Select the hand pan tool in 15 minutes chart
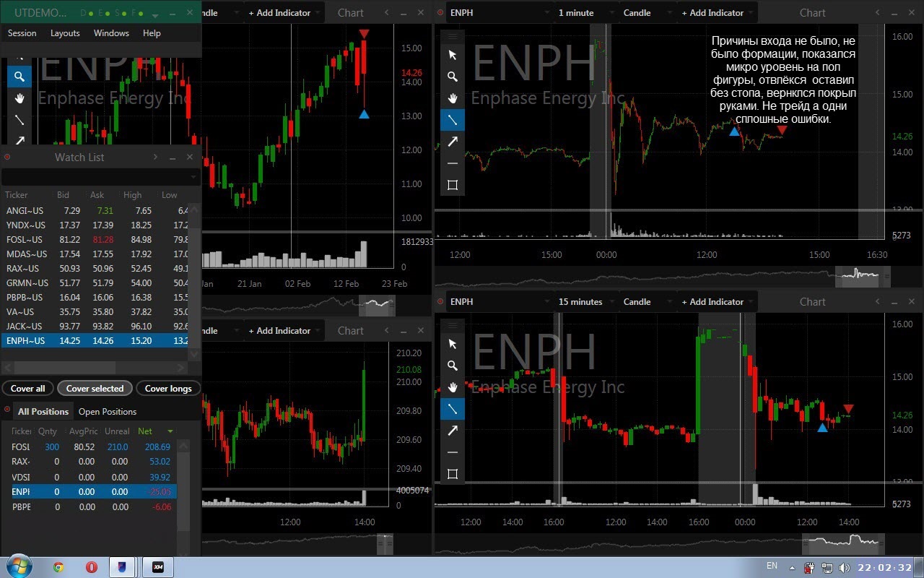This screenshot has width=924, height=578. (x=453, y=387)
